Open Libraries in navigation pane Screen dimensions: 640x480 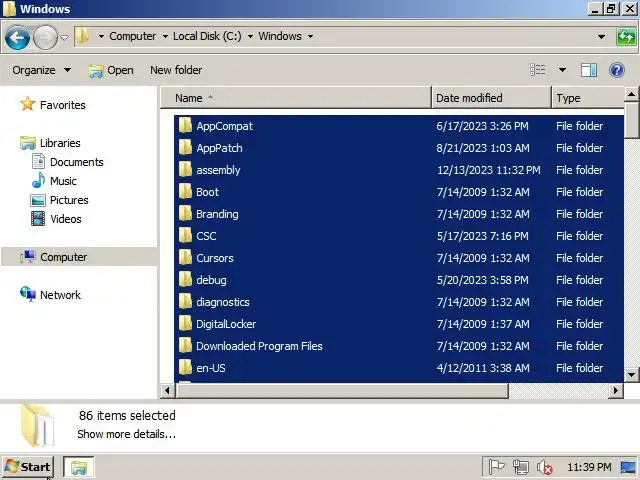pos(60,143)
